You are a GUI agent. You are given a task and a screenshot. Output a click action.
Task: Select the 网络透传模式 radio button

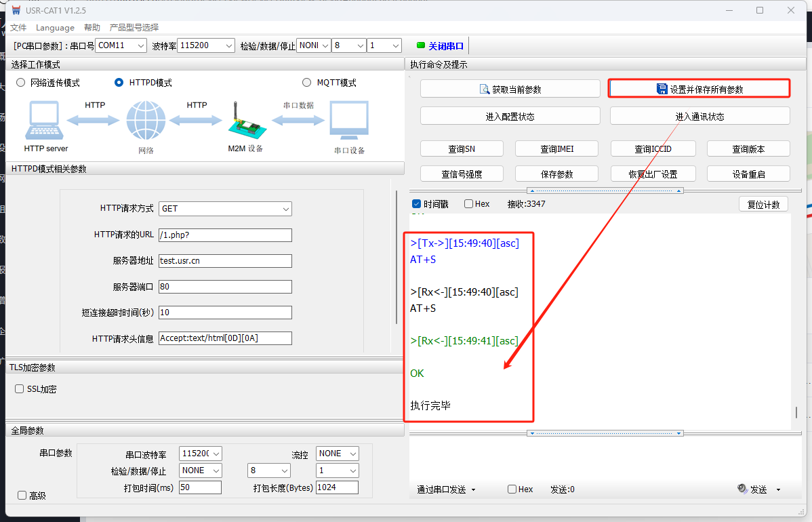[x=20, y=83]
